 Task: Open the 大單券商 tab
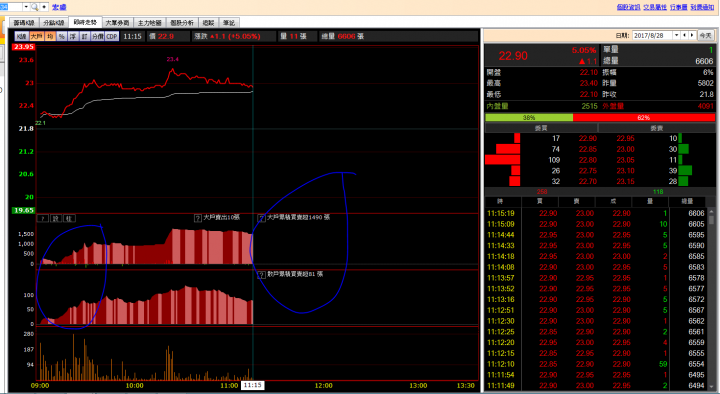[x=118, y=23]
